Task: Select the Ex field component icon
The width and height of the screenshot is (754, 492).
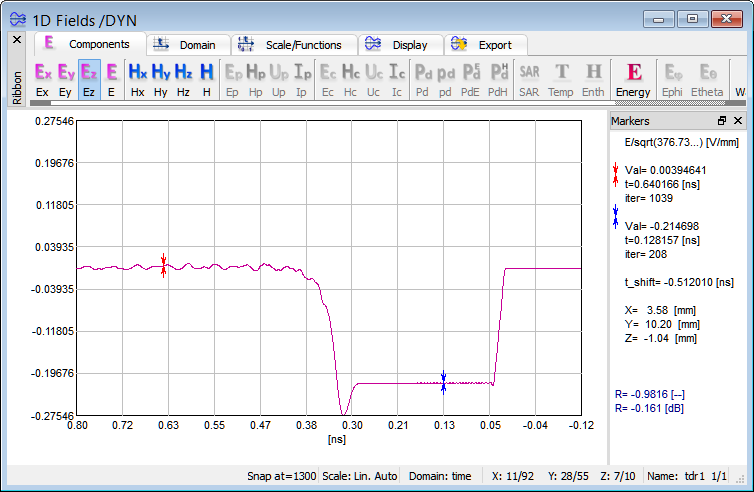Action: pos(42,79)
